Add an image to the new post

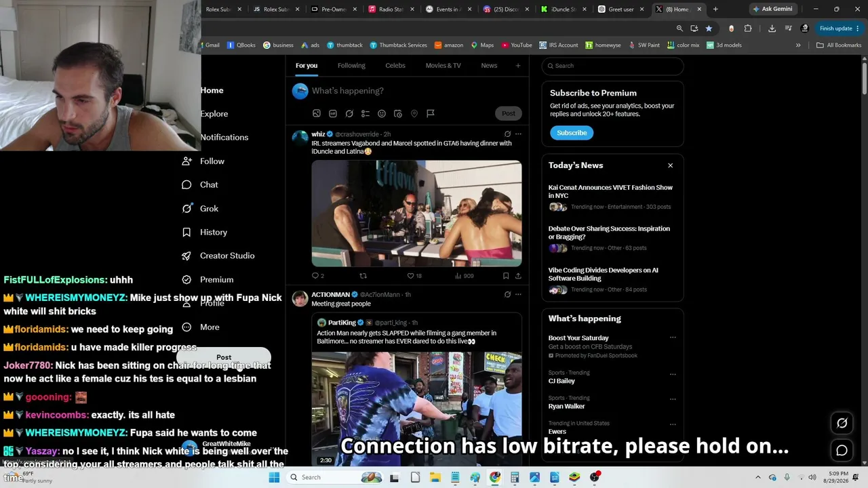click(317, 114)
